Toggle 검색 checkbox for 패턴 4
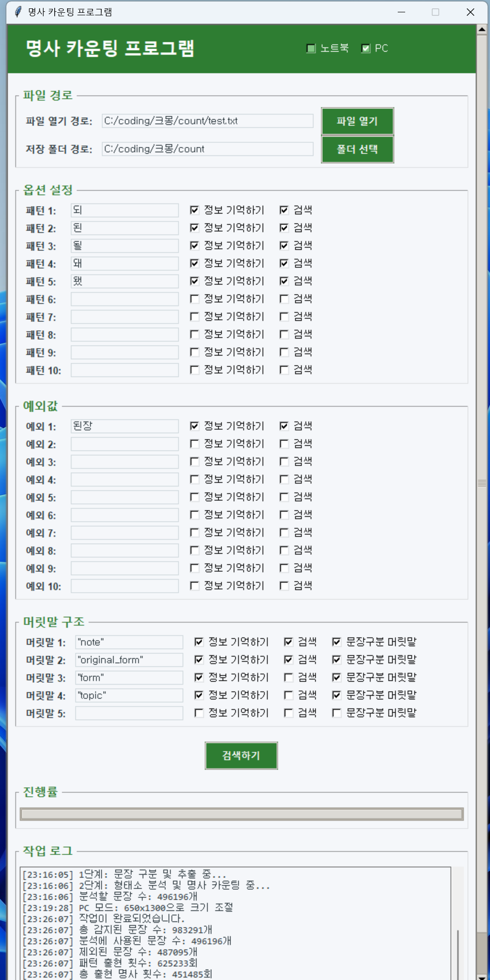This screenshot has height=980, width=490. tap(284, 263)
